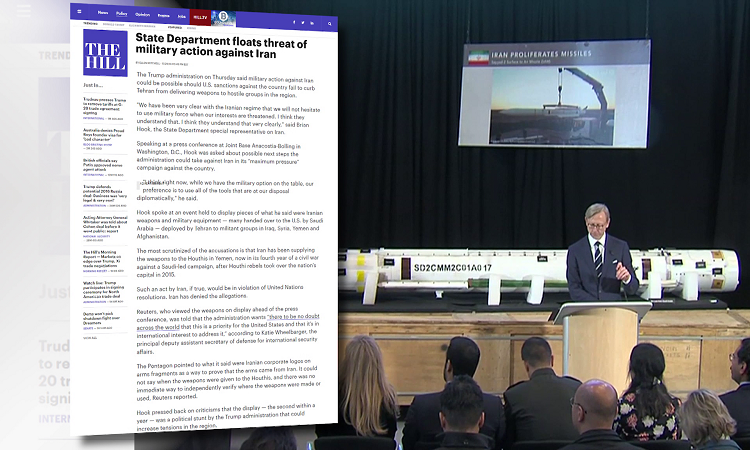
Task: Open sidebar story 'The Hill's Morning Report'
Action: pos(102,258)
